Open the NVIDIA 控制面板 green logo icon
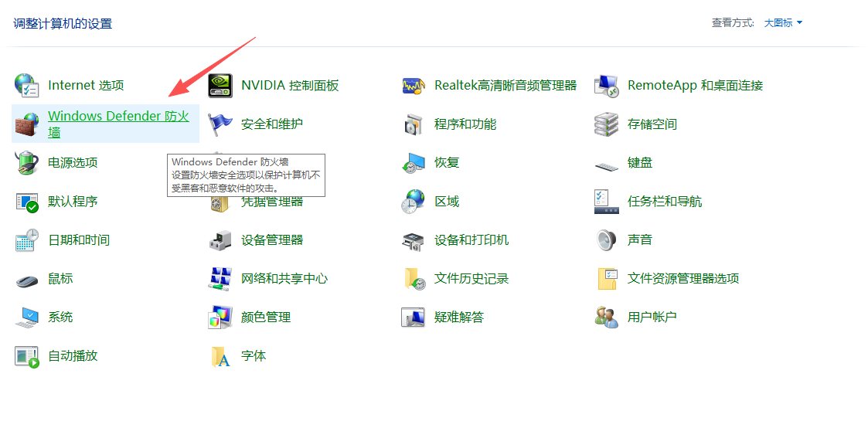 (x=220, y=85)
